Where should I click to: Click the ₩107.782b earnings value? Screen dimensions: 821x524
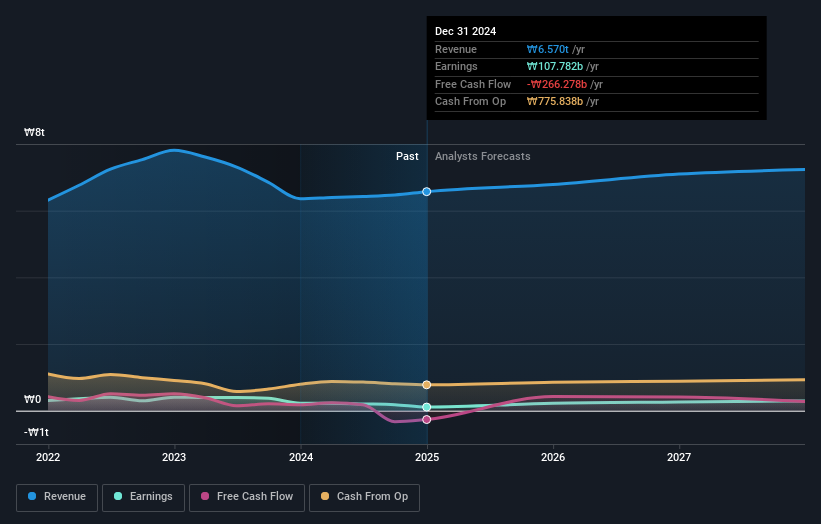pyautogui.click(x=555, y=66)
